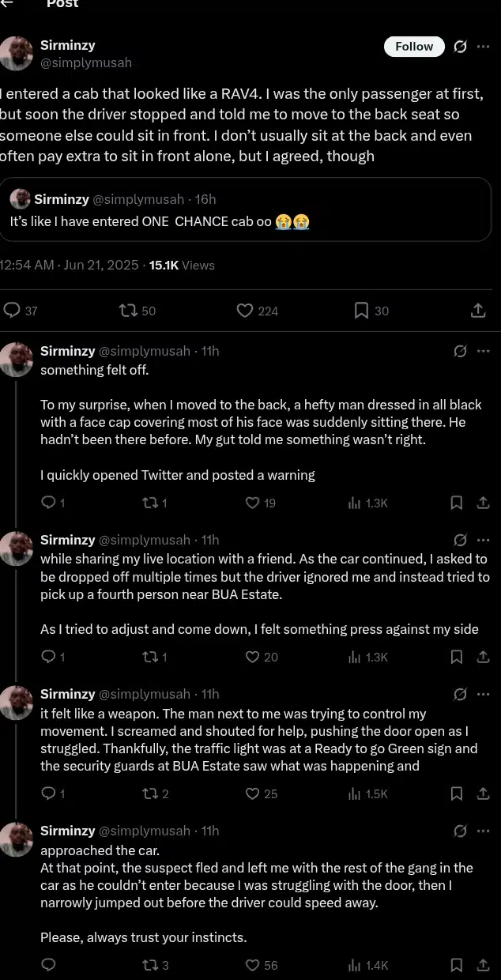Viewport: 501px width, 980px height.
Task: Click Sirminzy's profile picture on the main post
Action: 17,54
